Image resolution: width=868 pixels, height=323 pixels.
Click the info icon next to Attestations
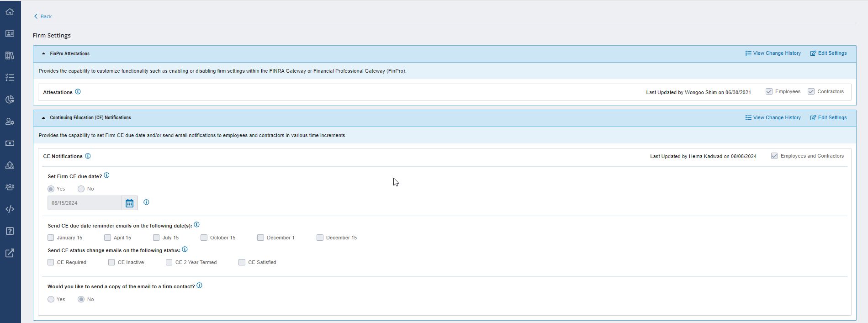pos(78,92)
